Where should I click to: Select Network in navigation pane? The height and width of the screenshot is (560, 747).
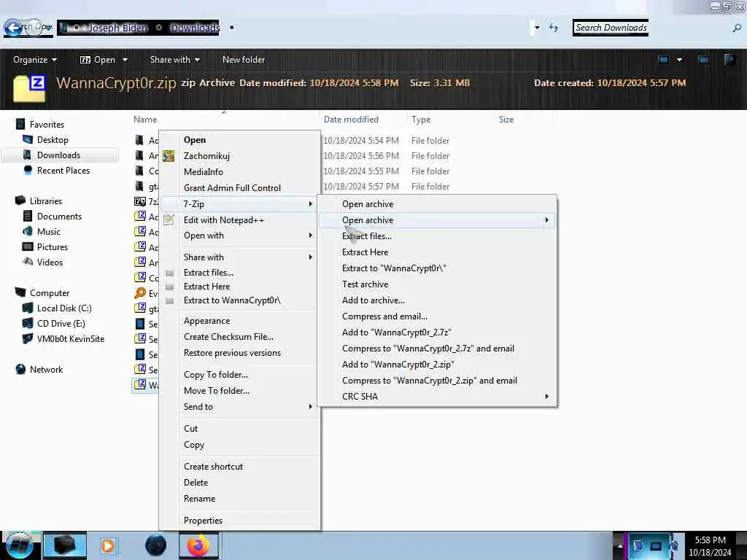pos(46,370)
